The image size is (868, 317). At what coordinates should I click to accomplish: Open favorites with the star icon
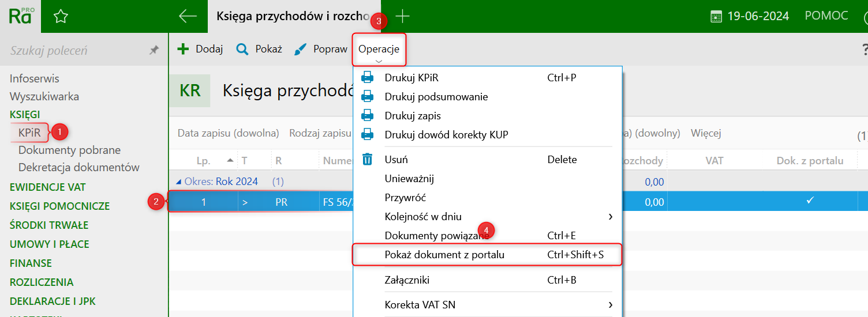point(61,17)
